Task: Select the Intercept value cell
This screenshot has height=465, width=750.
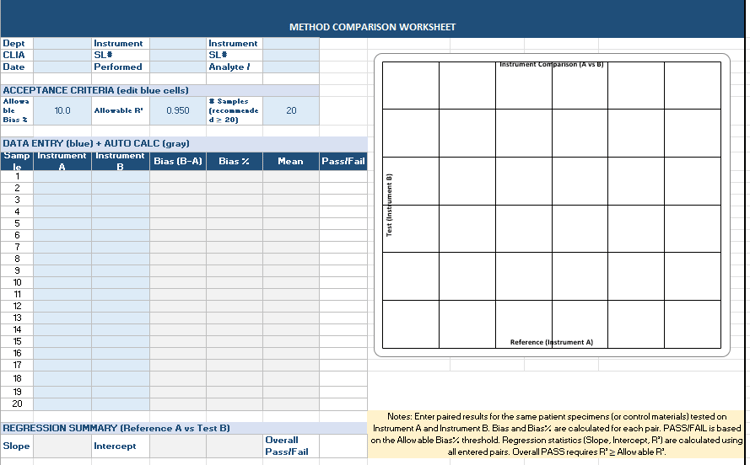Action: pyautogui.click(x=178, y=446)
